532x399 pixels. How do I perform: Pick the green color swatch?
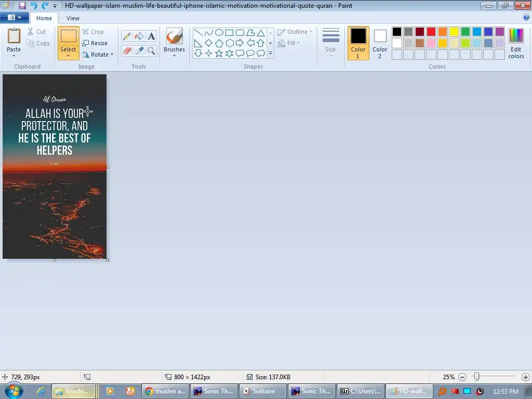point(465,32)
